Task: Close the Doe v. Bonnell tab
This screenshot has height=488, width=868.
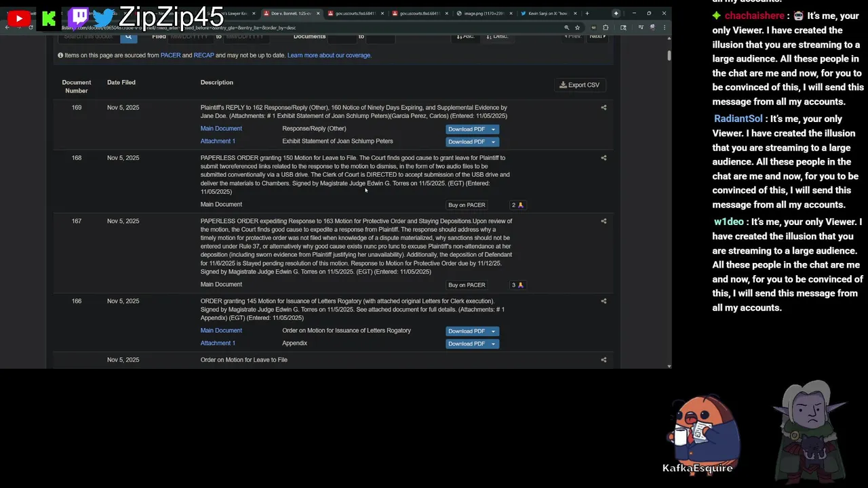Action: tap(317, 14)
